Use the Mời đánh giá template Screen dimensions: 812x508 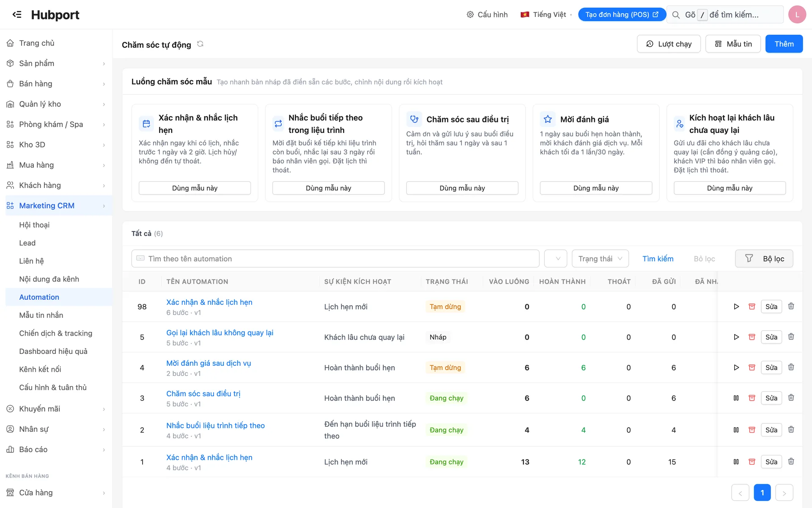click(x=595, y=188)
